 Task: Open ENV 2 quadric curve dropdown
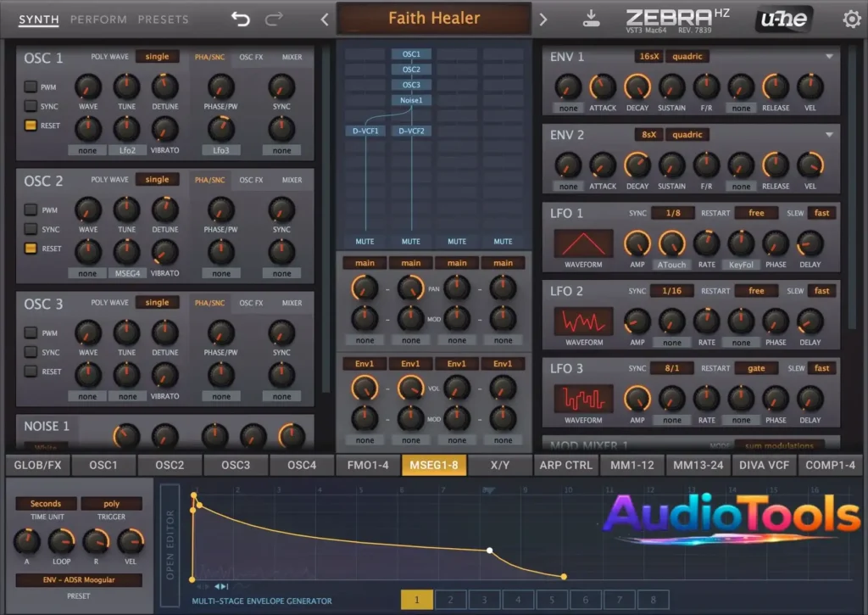point(687,135)
